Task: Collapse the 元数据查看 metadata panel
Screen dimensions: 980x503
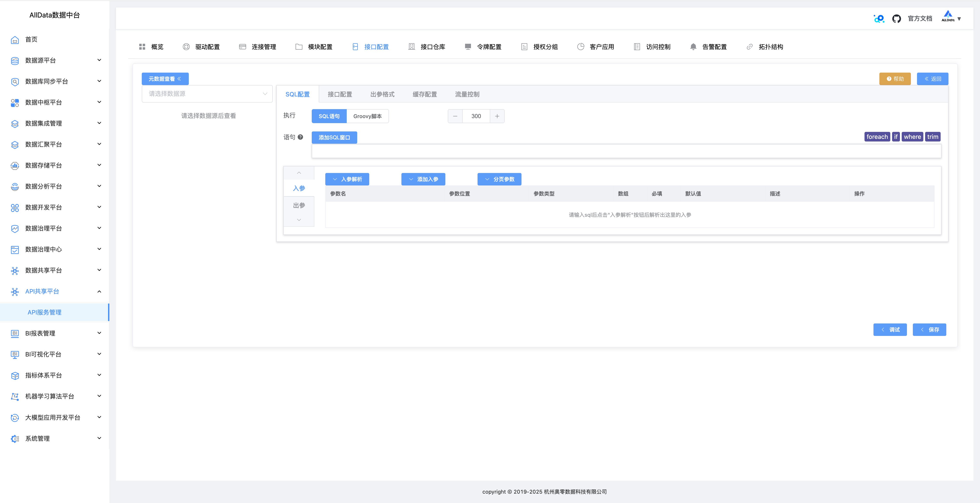Action: point(165,79)
